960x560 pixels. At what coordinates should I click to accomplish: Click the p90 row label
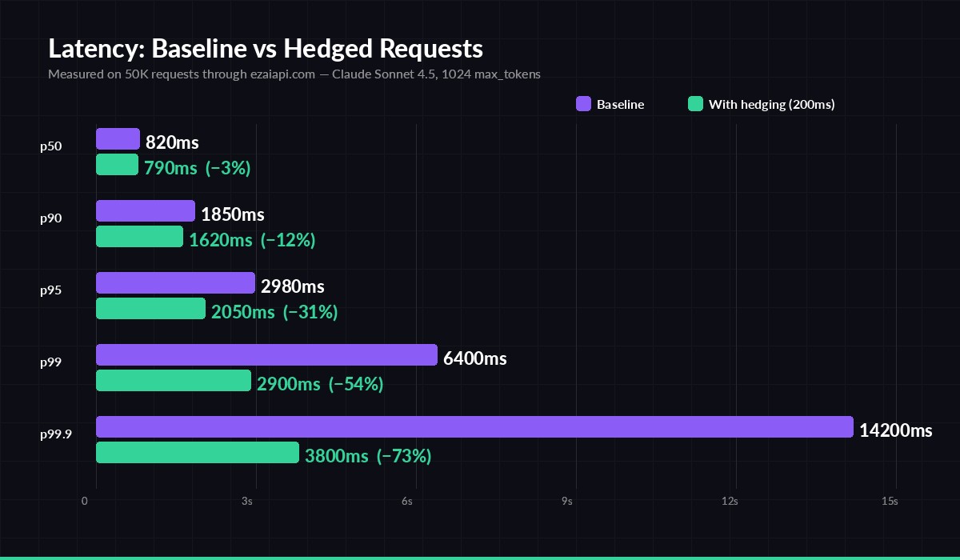52,218
